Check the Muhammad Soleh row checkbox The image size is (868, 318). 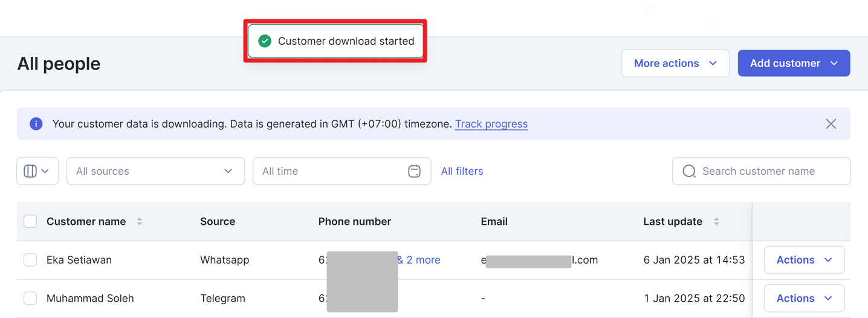click(x=30, y=298)
